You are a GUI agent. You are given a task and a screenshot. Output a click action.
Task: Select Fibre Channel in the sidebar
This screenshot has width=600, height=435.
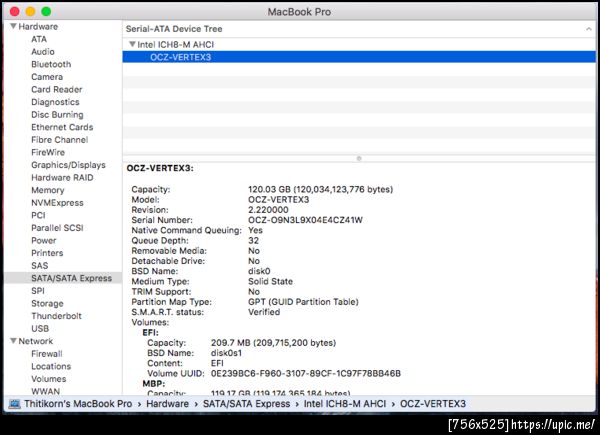coord(60,140)
